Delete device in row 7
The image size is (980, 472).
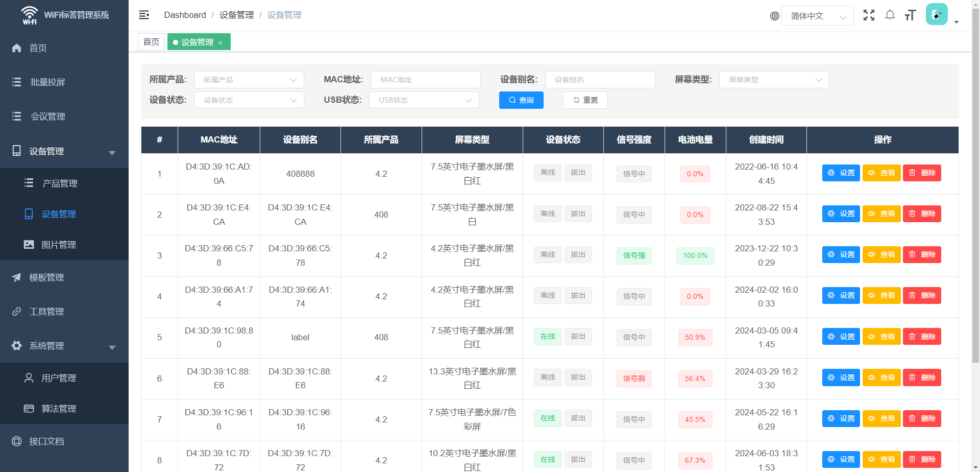point(922,418)
